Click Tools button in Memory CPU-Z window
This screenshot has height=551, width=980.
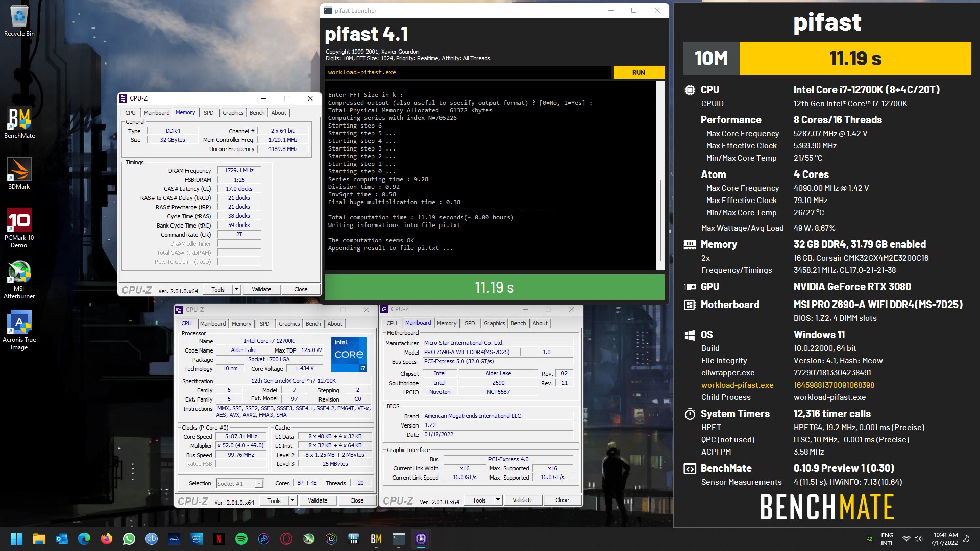217,289
